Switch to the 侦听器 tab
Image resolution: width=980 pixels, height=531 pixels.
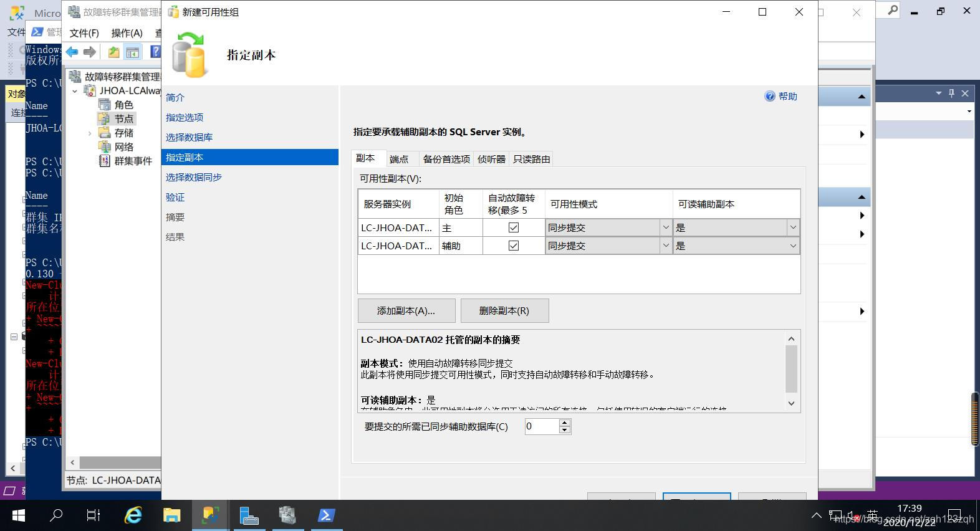click(491, 159)
